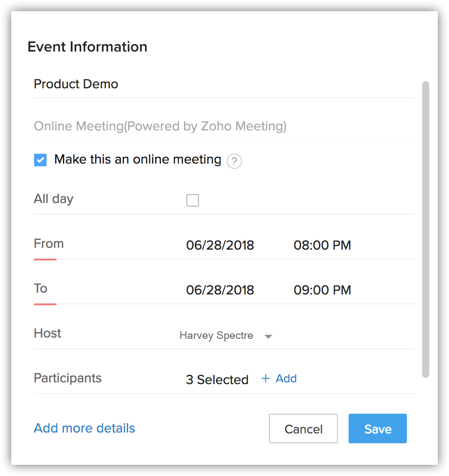Click the online meeting location field

click(x=224, y=126)
